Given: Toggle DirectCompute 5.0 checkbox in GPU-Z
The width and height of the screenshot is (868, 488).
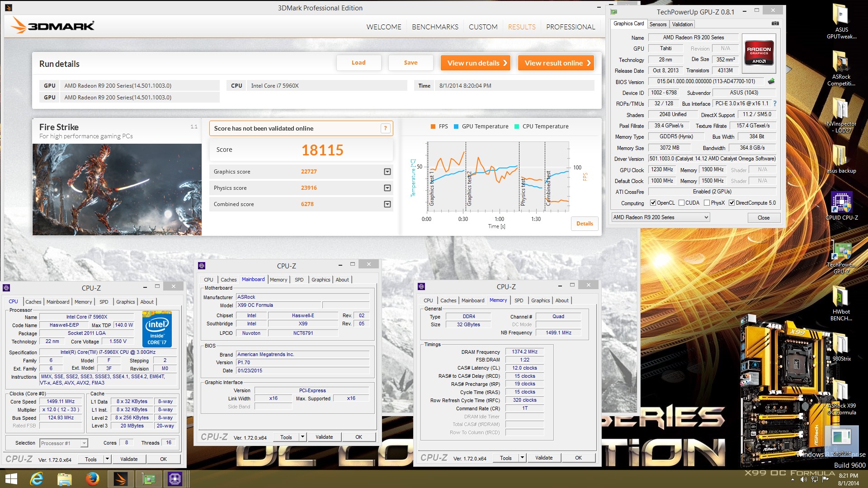Looking at the screenshot, I should tap(731, 203).
